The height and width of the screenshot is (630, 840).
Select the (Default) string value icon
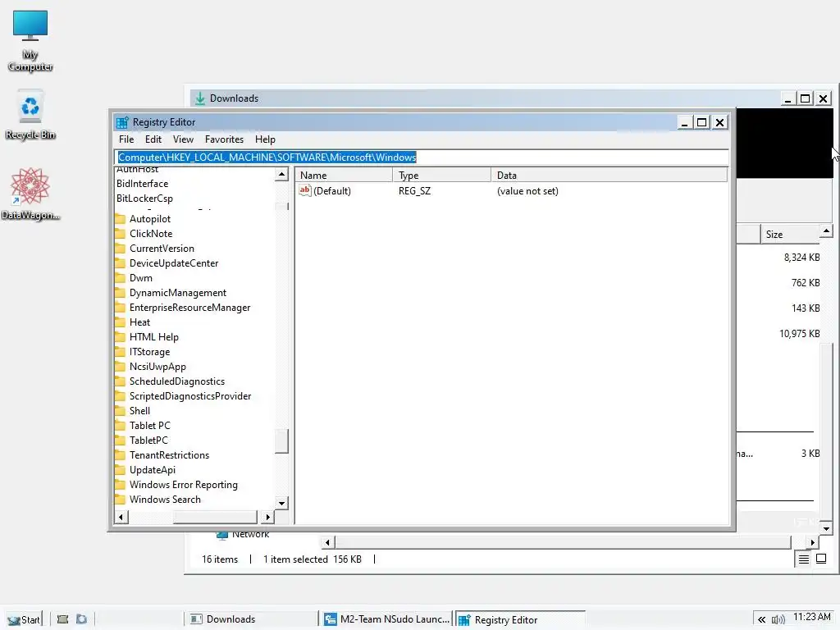point(305,190)
